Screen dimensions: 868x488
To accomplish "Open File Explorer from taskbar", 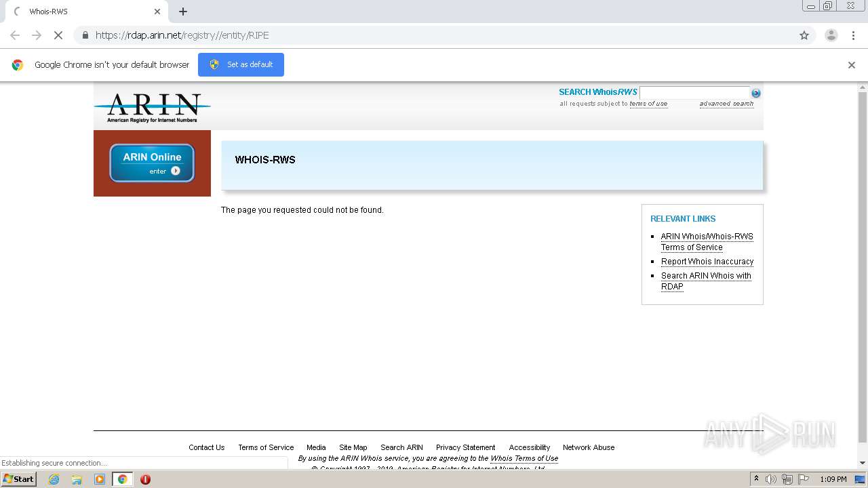I will pos(77,479).
